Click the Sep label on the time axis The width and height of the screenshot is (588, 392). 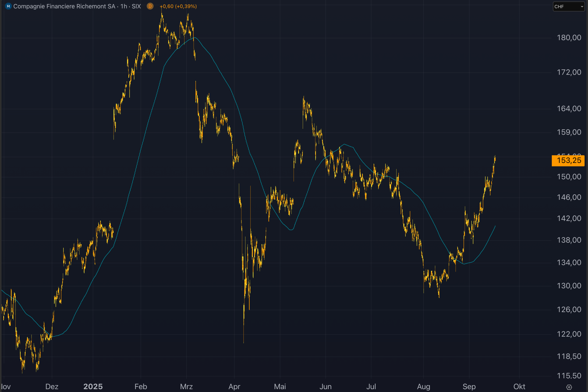(469, 386)
